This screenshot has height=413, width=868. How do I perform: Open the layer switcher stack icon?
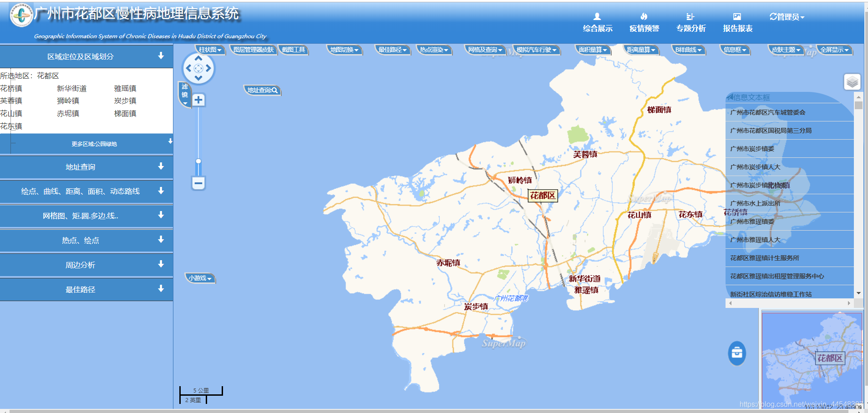point(852,82)
